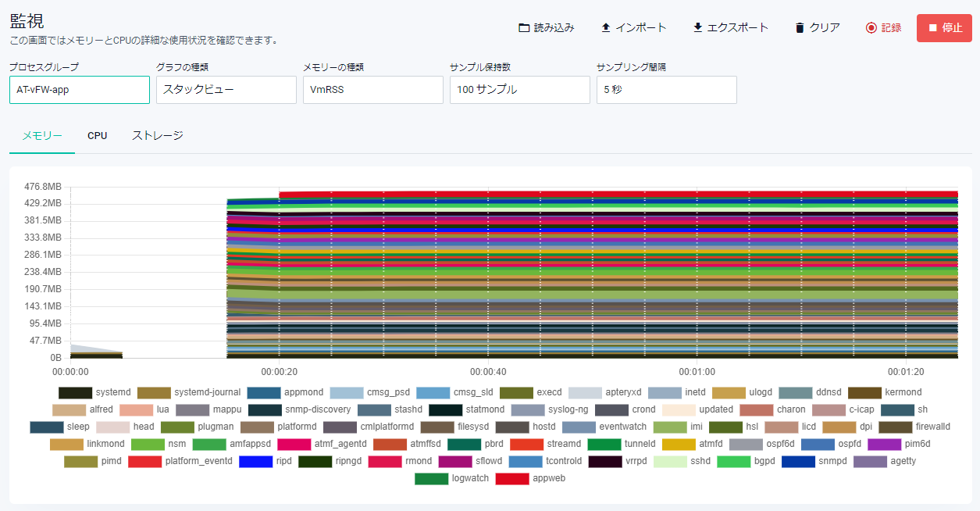The width and height of the screenshot is (980, 511).
Task: Click the trash icon for クリア
Action: [800, 28]
